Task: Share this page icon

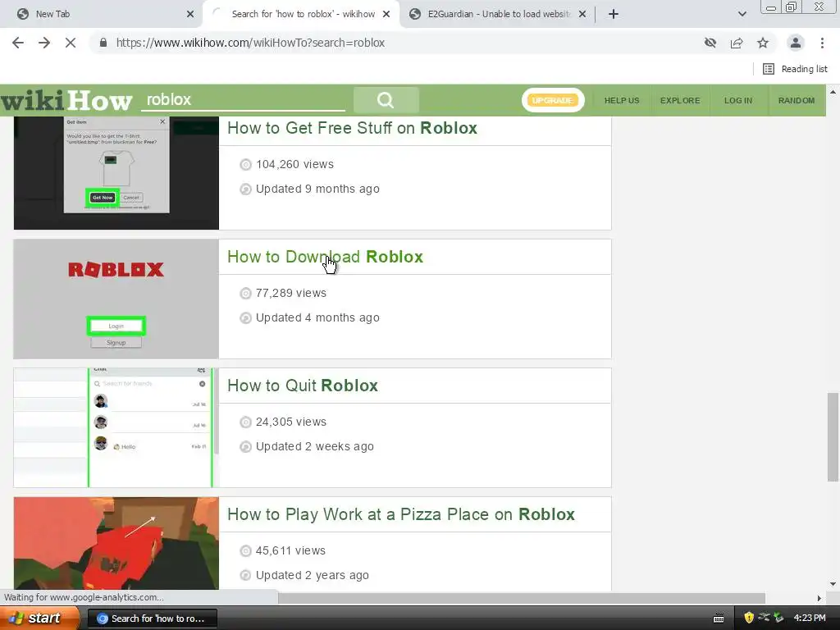Action: point(737,43)
